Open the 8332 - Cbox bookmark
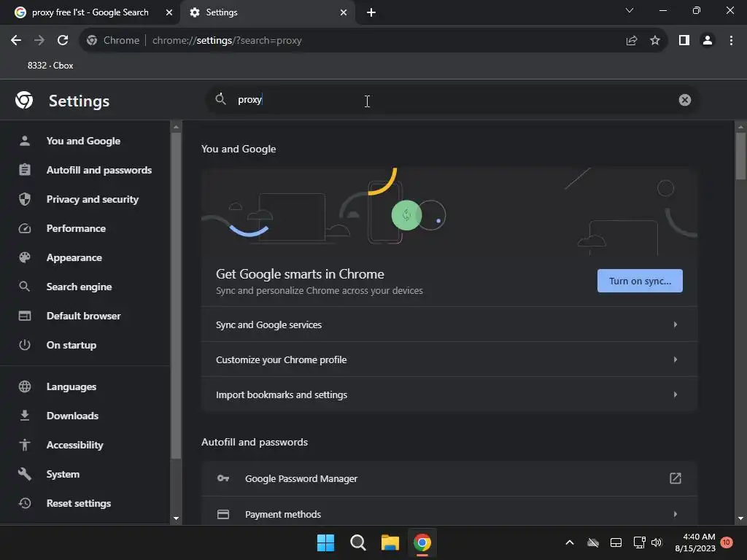The image size is (747, 560). click(x=50, y=66)
